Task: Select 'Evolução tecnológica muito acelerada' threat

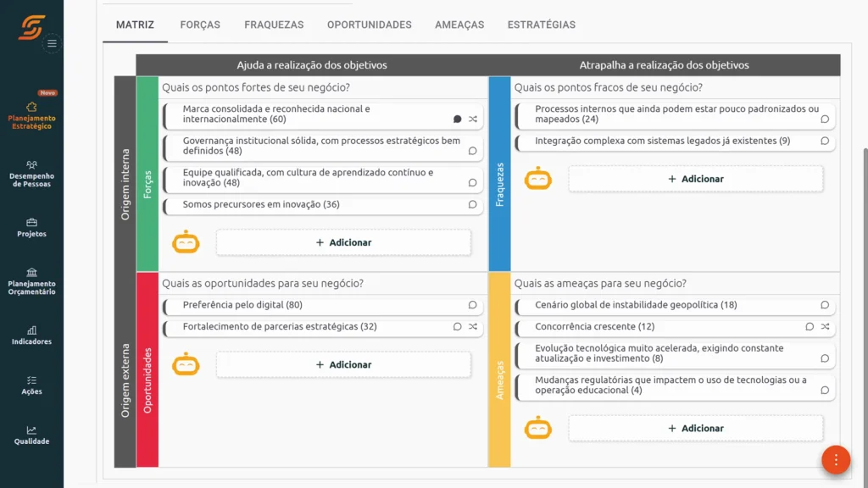Action: [659, 353]
